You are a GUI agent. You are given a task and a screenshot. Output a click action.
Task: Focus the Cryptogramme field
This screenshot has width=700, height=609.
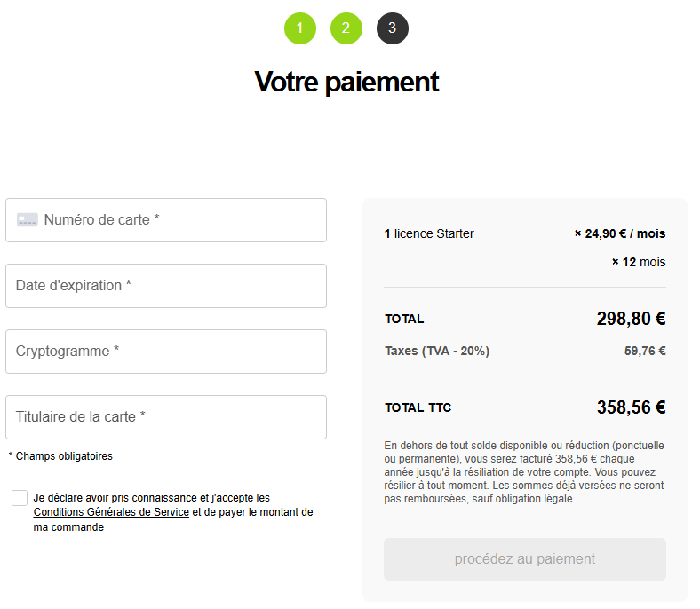click(166, 352)
